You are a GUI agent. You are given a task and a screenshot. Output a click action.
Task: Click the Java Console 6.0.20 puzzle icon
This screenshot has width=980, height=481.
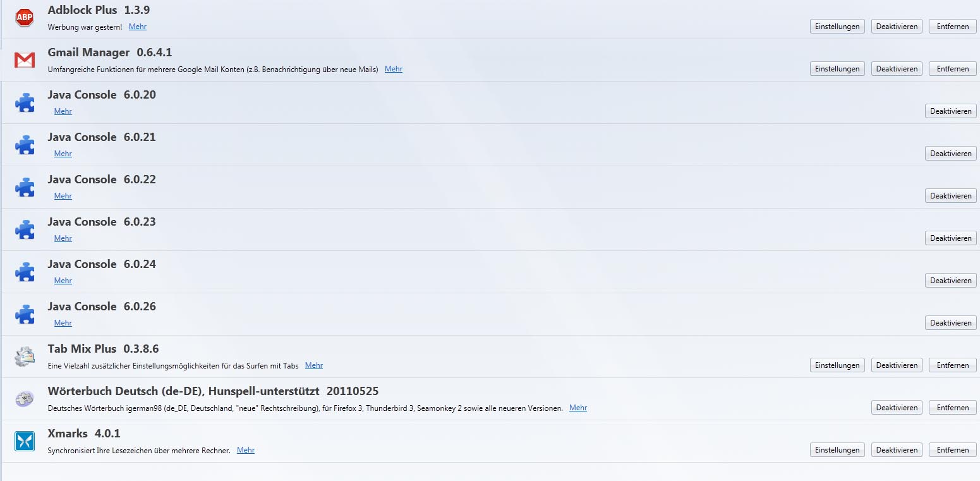point(25,102)
